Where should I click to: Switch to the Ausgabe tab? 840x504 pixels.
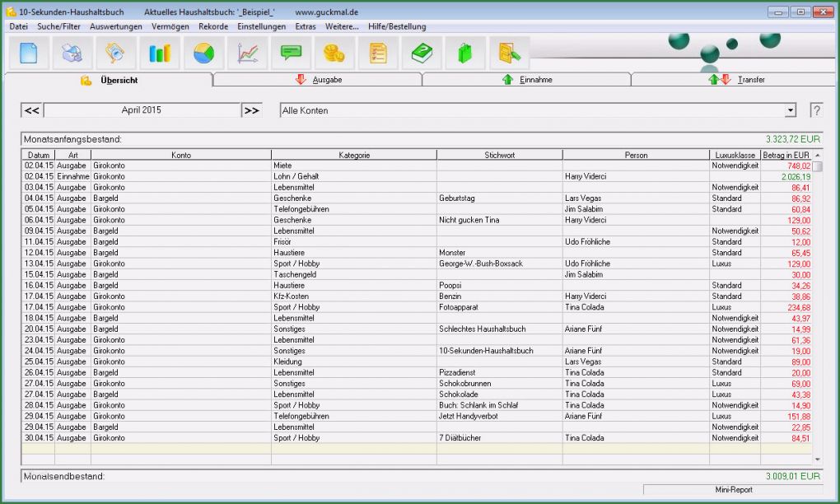[319, 80]
